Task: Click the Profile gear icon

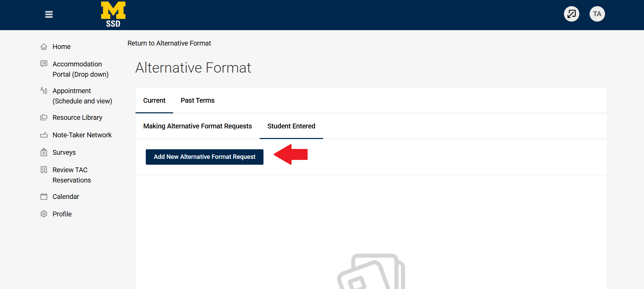Action: (x=44, y=214)
